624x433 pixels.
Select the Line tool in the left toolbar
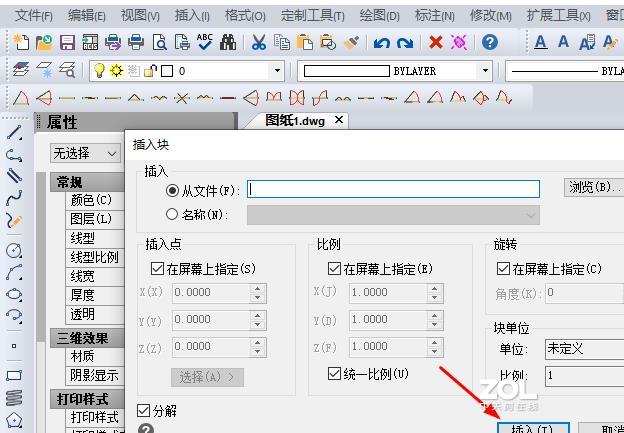click(14, 133)
